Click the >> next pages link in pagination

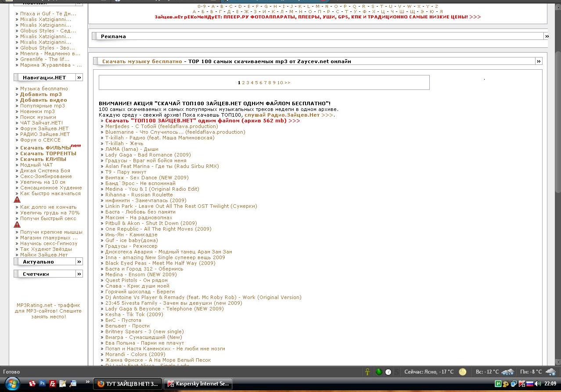288,82
